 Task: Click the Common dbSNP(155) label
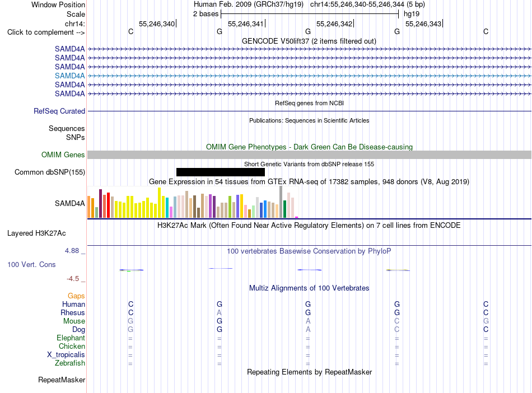pyautogui.click(x=49, y=172)
